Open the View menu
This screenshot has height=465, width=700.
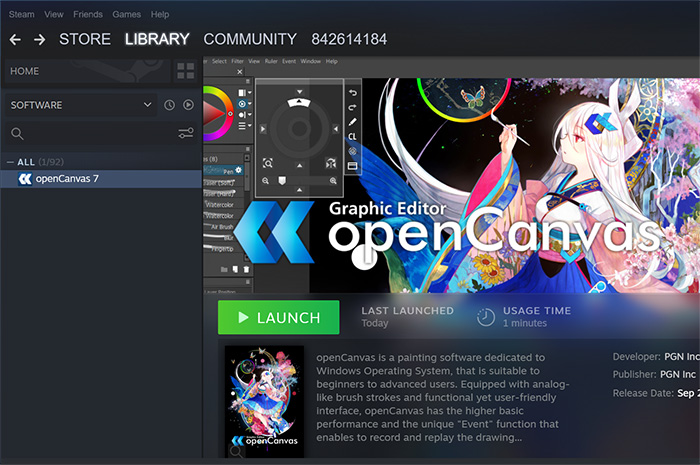(54, 14)
